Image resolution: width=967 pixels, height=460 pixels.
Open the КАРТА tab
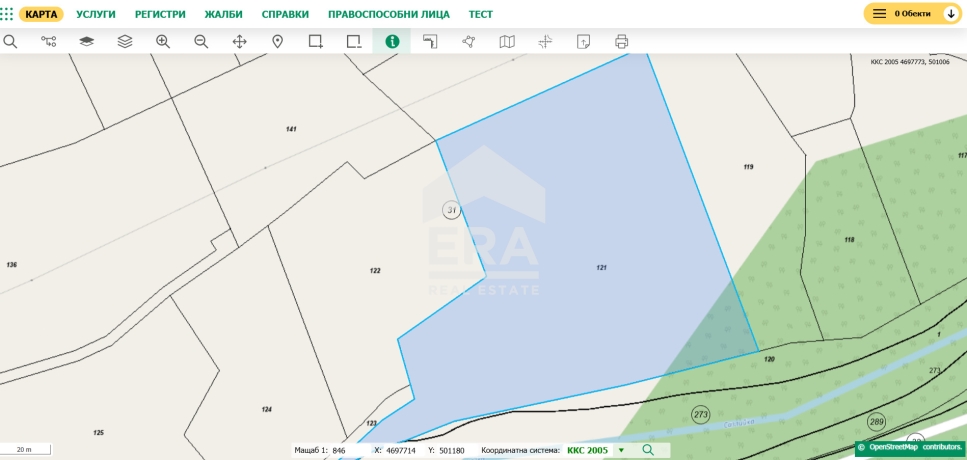pyautogui.click(x=41, y=14)
